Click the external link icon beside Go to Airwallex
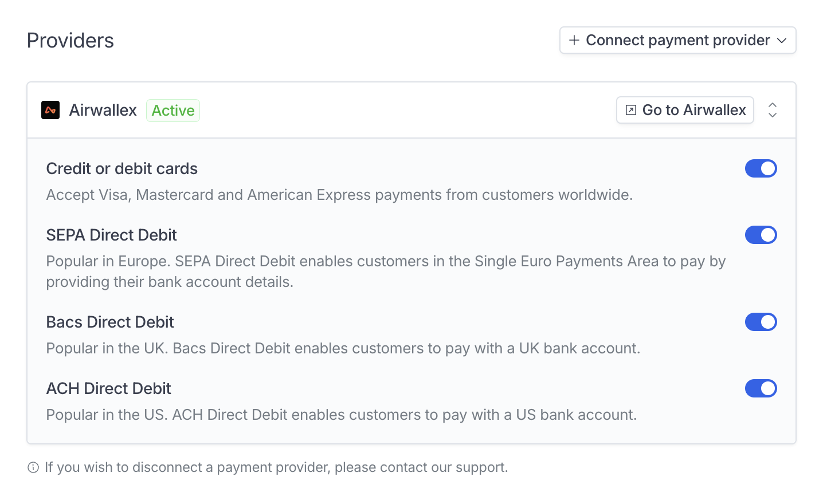This screenshot has height=504, width=823. click(x=630, y=110)
